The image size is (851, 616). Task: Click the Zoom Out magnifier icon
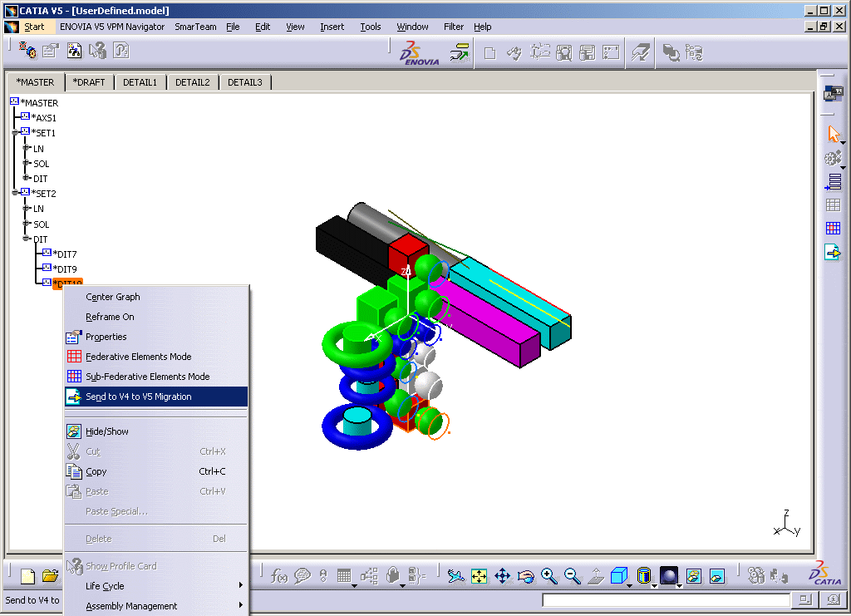[572, 575]
